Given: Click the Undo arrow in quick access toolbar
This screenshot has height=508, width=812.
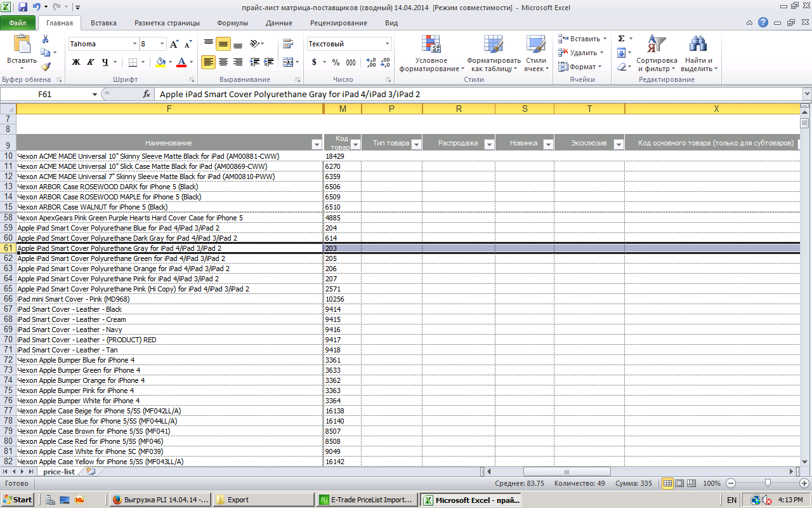Looking at the screenshot, I should pyautogui.click(x=36, y=8).
